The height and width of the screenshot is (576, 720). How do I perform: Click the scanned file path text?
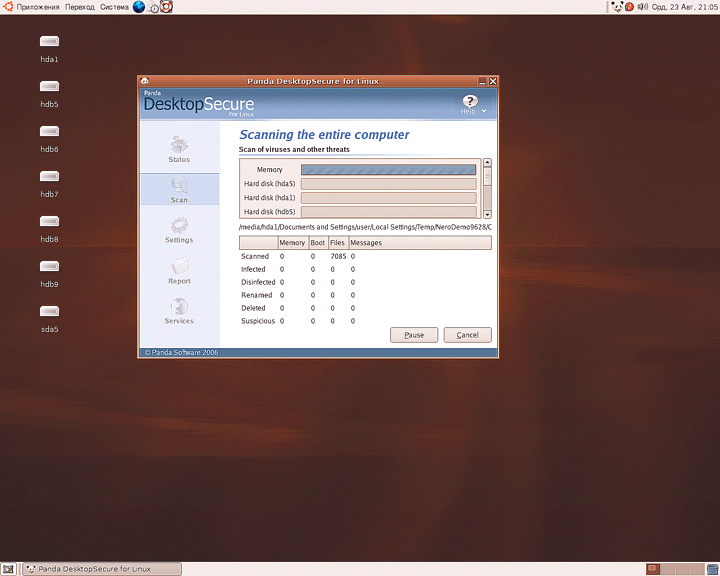click(365, 227)
